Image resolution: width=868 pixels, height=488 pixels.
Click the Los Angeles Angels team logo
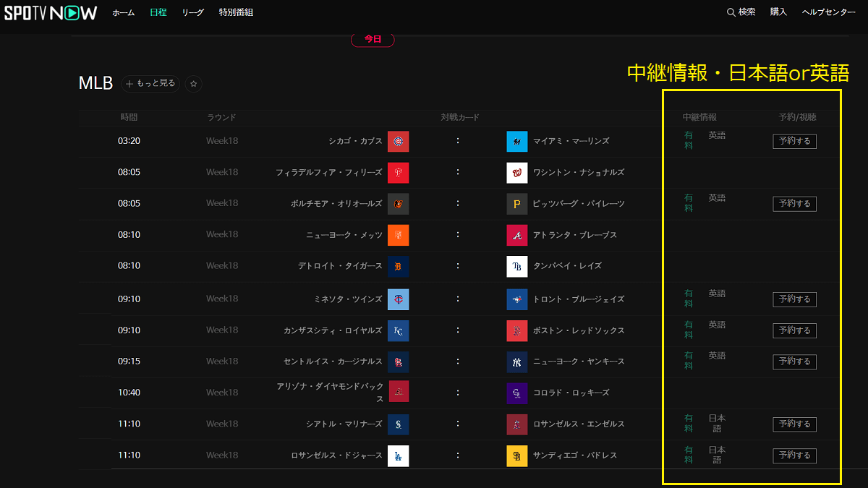(x=517, y=424)
